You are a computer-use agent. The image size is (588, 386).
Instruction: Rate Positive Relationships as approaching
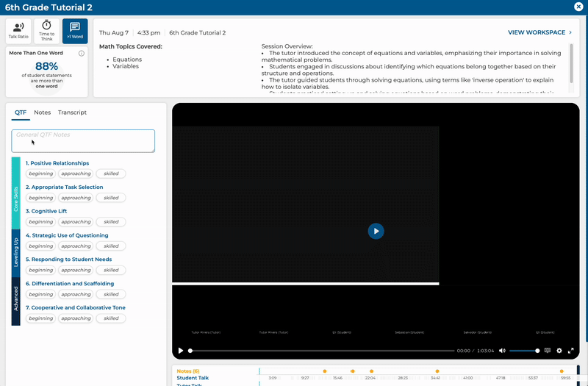pyautogui.click(x=76, y=174)
